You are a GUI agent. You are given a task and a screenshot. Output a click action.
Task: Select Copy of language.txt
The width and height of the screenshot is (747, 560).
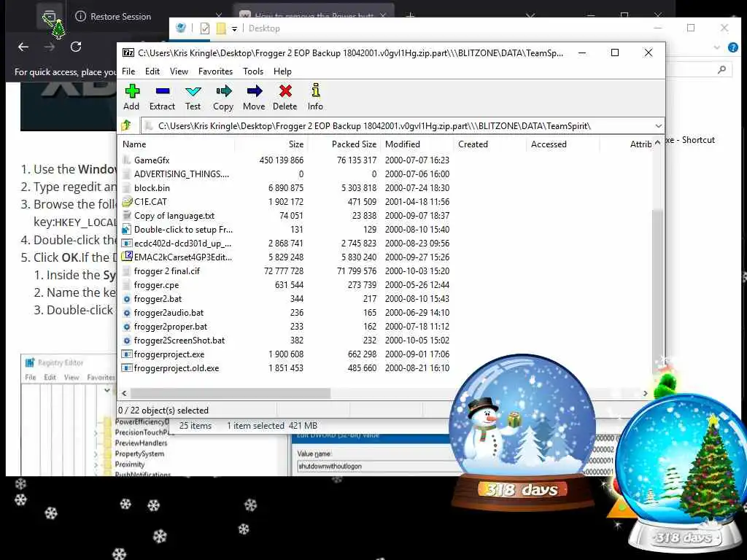click(174, 216)
